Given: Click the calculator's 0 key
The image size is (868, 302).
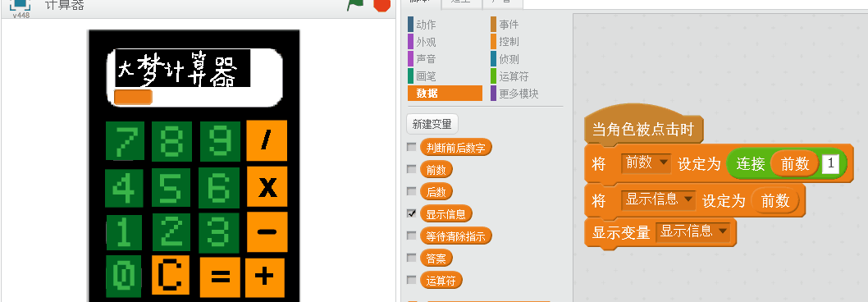Looking at the screenshot, I should (124, 276).
